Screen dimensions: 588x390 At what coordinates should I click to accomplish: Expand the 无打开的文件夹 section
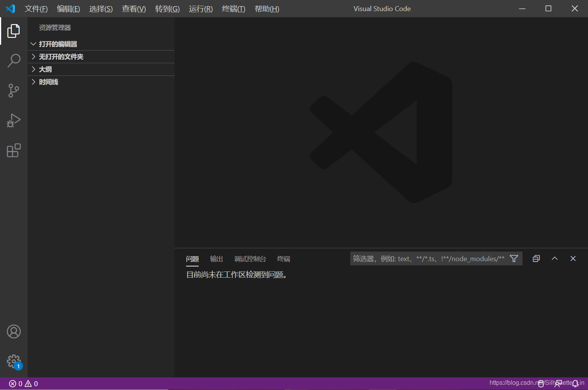coord(101,57)
